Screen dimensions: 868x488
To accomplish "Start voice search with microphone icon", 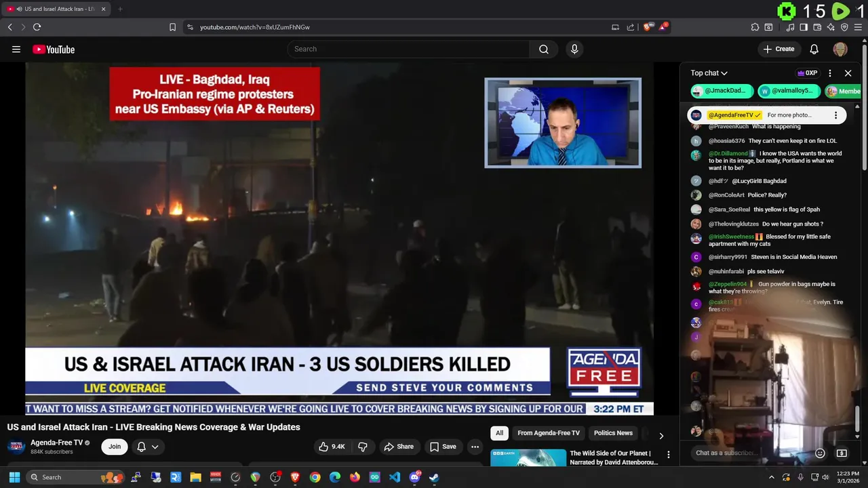I will tap(574, 49).
